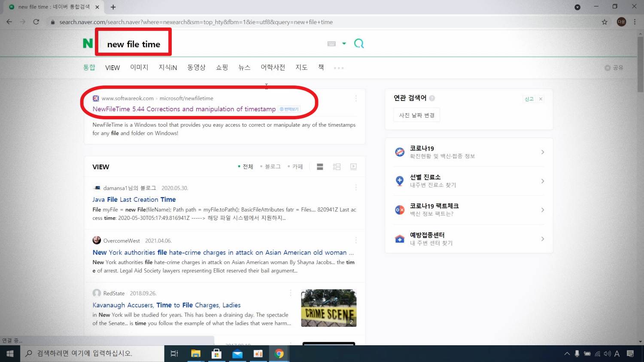Click the 신고 report button
Screen dimensions: 644x362
[x=529, y=99]
